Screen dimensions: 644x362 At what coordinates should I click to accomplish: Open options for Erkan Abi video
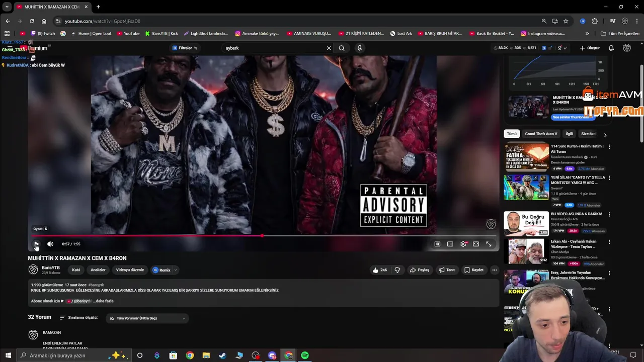[609, 242]
